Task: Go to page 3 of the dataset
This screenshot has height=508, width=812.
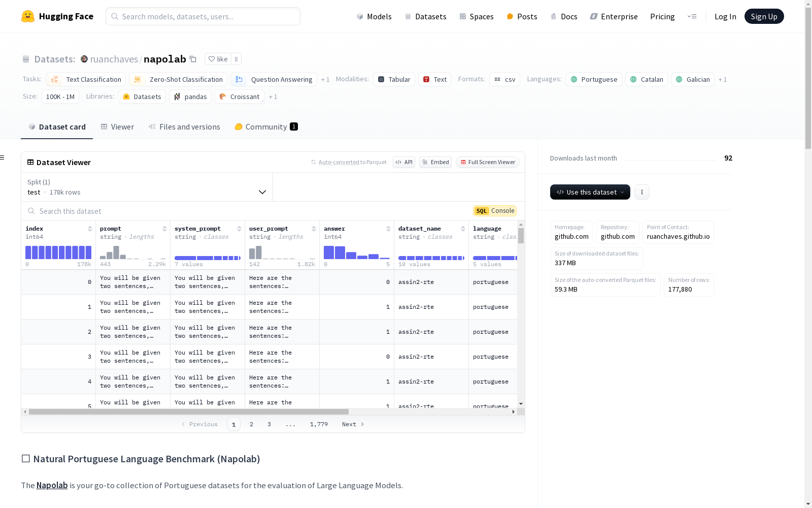Action: click(x=269, y=424)
